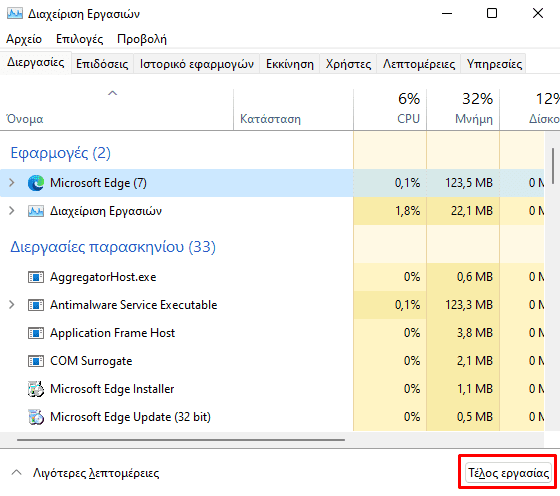Click the vertical scrollbar thumb

552,166
